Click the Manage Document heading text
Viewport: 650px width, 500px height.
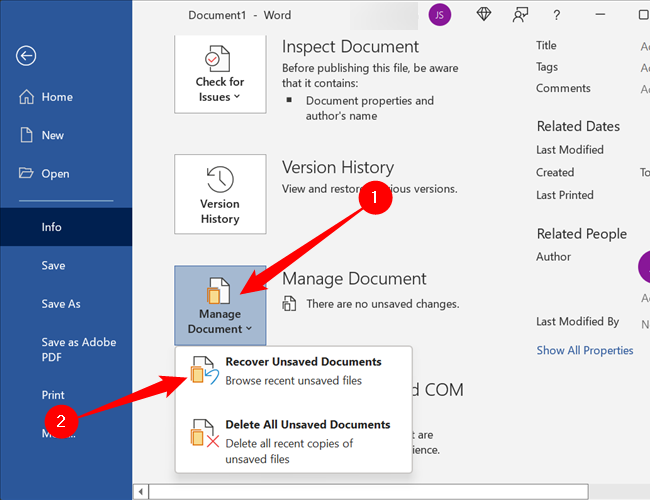[354, 279]
